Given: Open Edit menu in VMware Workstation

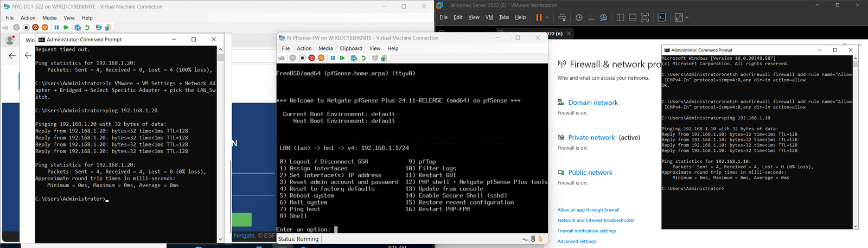Looking at the screenshot, I should tap(458, 17).
